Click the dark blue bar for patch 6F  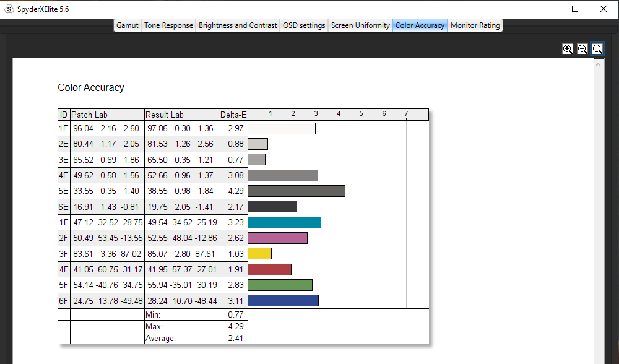coord(284,300)
